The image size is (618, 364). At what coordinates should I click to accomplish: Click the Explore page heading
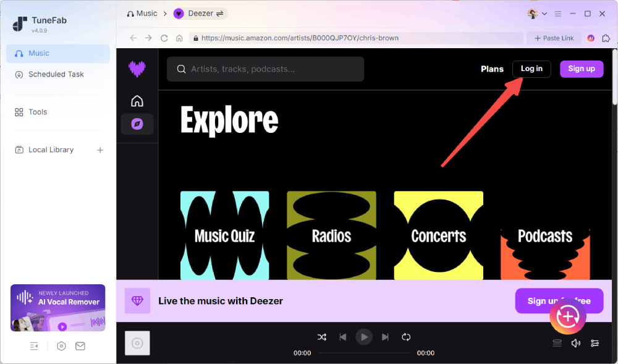(229, 120)
